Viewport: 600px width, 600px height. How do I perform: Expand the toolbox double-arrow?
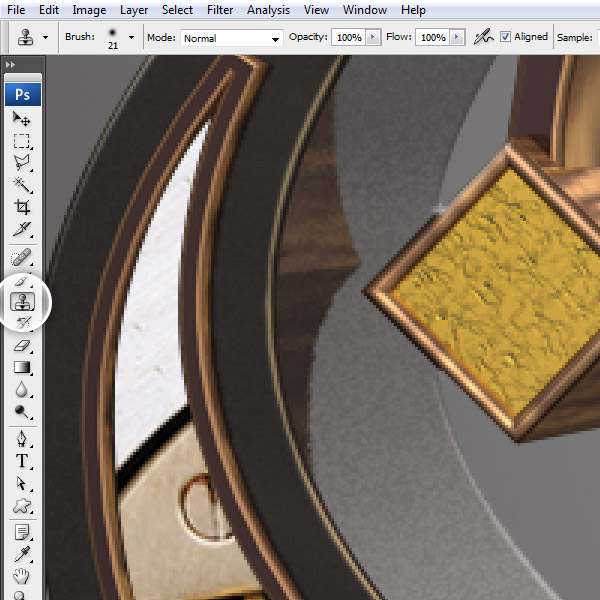pos(11,65)
